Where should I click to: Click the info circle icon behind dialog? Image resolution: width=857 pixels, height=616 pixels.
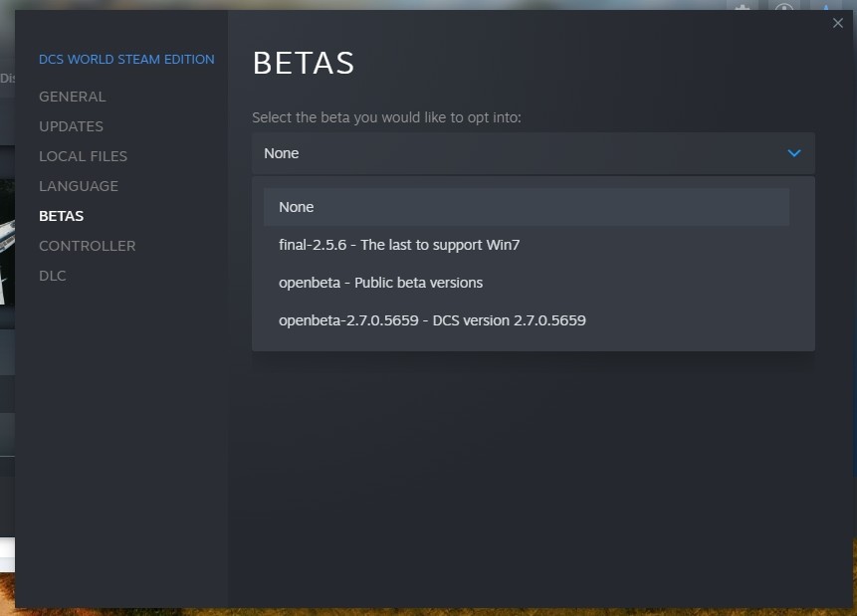pyautogui.click(x=783, y=7)
